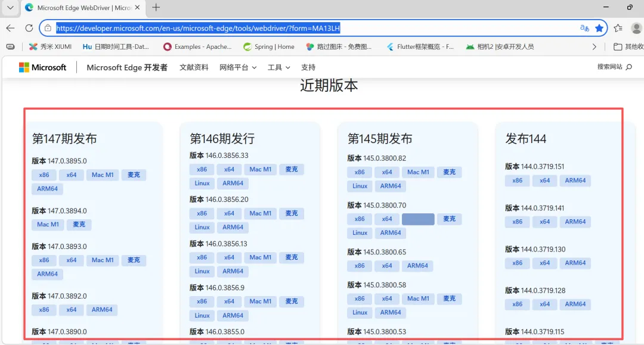Open 日期时间工具 Hu bookmark

(116, 46)
